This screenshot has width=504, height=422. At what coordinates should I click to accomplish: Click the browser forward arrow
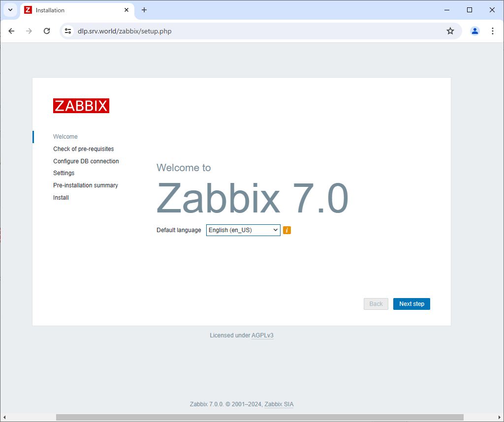point(29,31)
